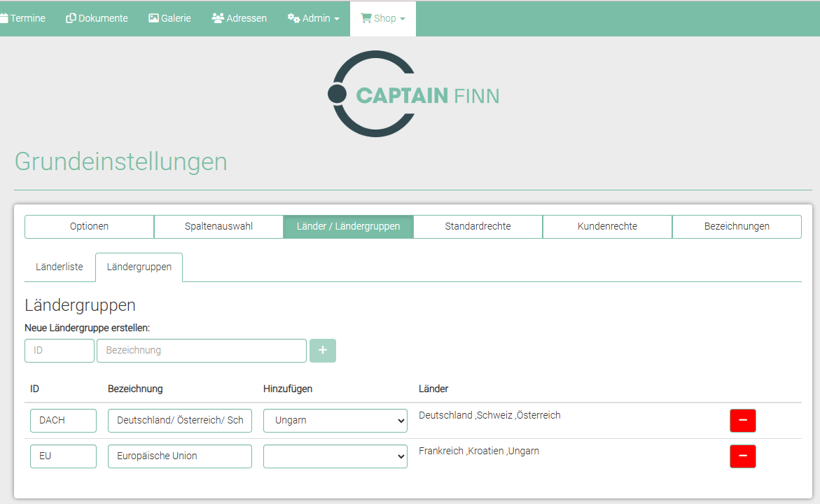Click the Europäische Union name field
The image size is (820, 504).
pyautogui.click(x=179, y=456)
